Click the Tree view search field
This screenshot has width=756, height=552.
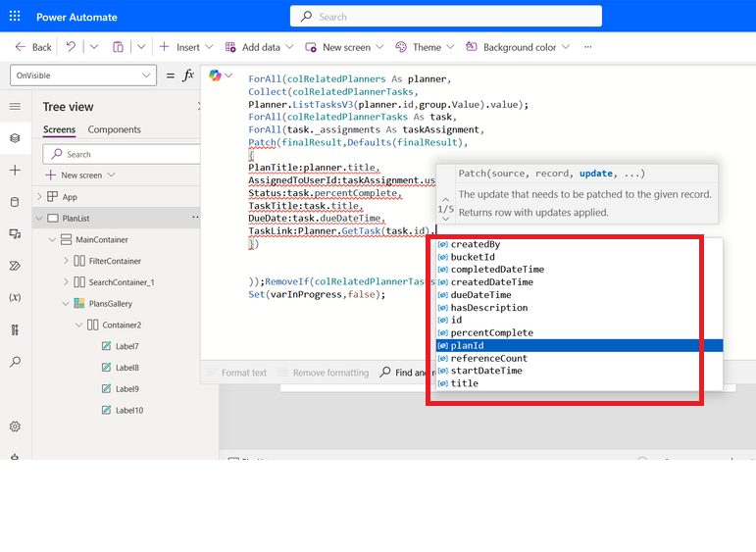click(x=122, y=154)
